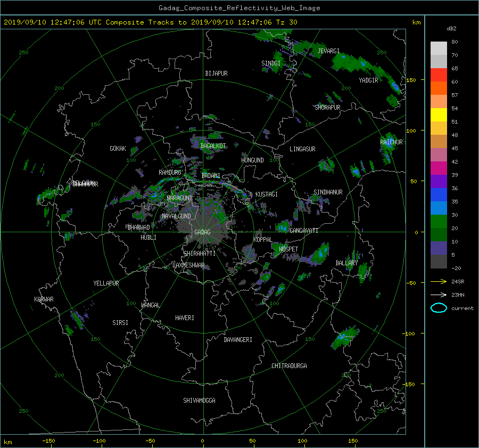Click the HUNGUND label

point(252,160)
